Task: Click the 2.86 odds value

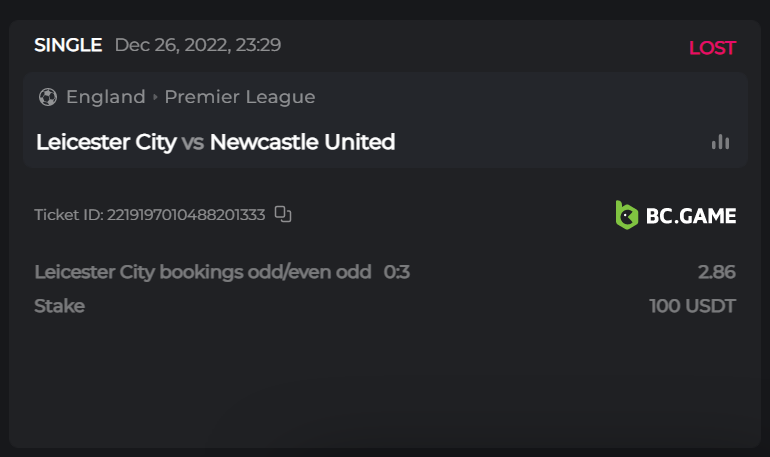Action: tap(717, 272)
